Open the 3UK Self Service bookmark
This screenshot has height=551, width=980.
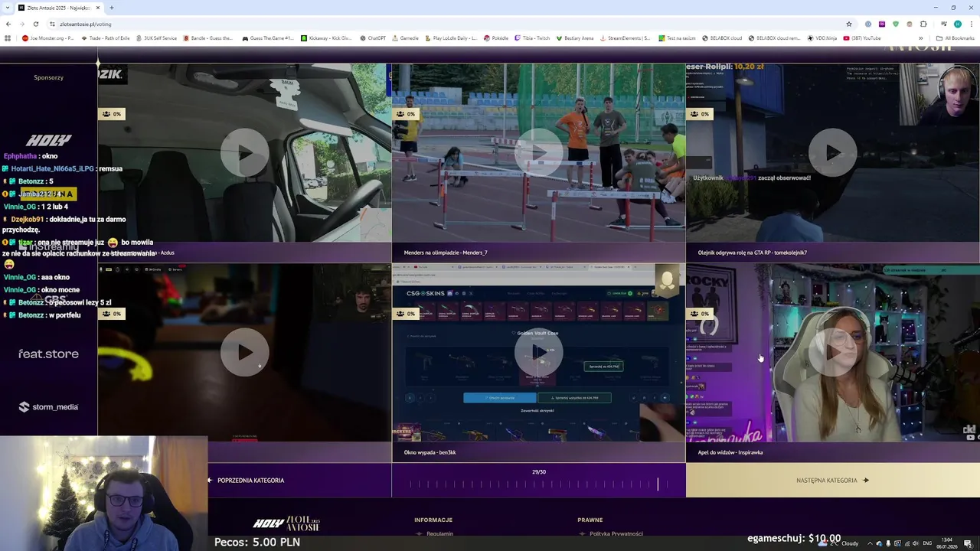[x=156, y=38]
